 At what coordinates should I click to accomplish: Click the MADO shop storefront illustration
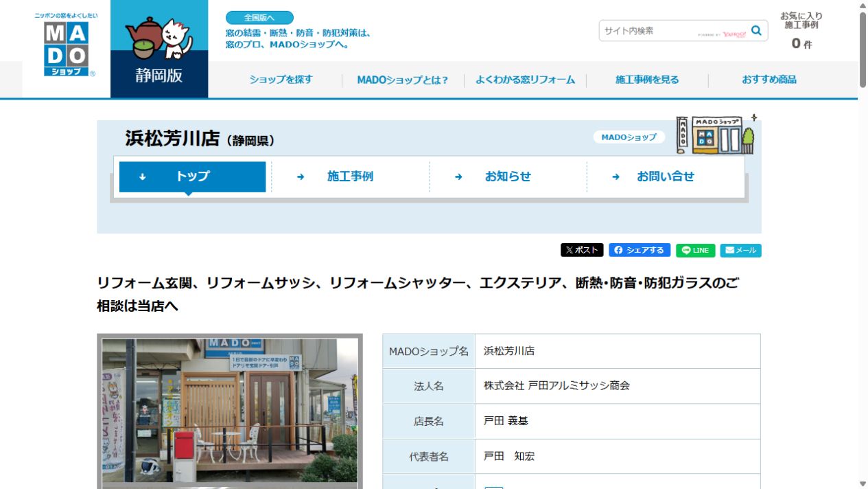pyautogui.click(x=715, y=134)
